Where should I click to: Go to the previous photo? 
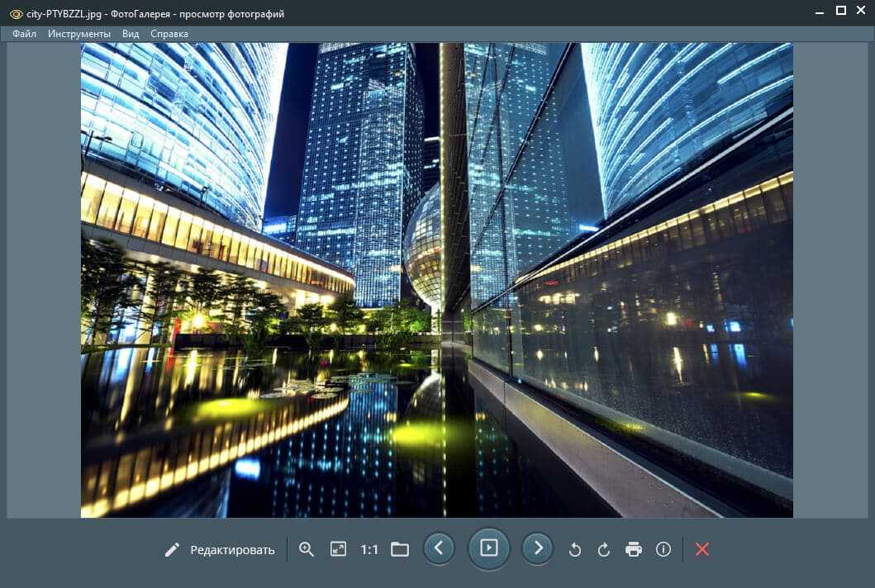[439, 548]
